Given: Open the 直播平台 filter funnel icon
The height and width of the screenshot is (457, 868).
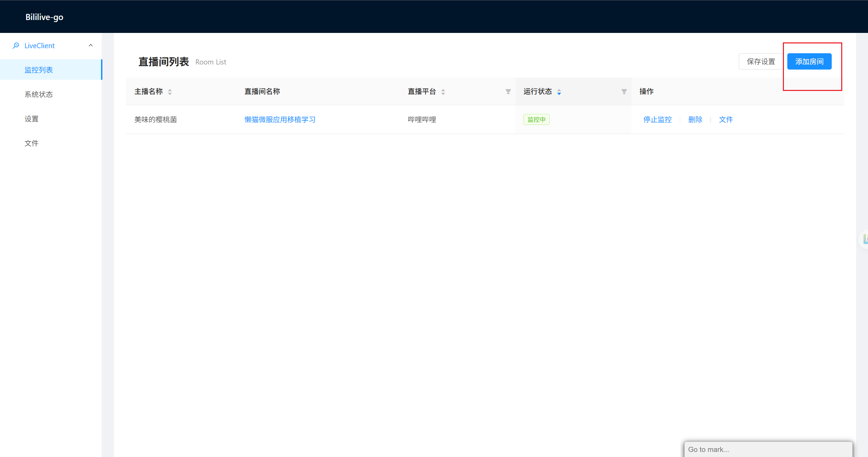Looking at the screenshot, I should (x=508, y=92).
